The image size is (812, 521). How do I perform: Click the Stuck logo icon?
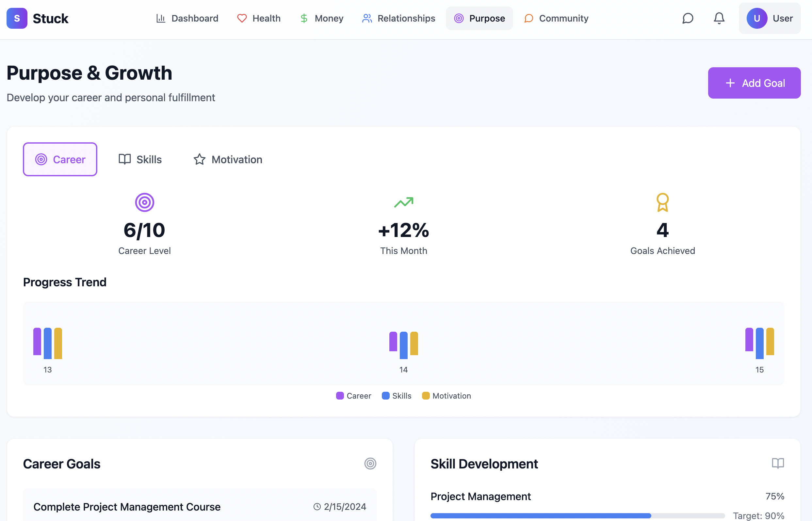[17, 18]
